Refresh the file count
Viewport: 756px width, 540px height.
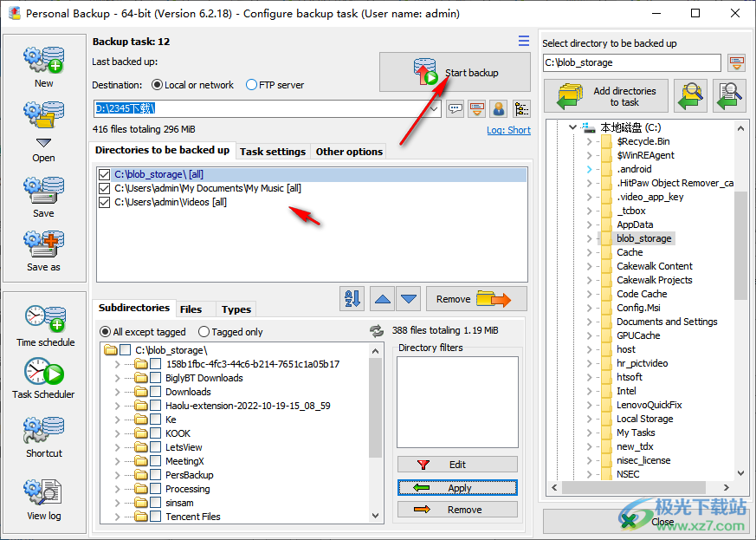click(377, 331)
